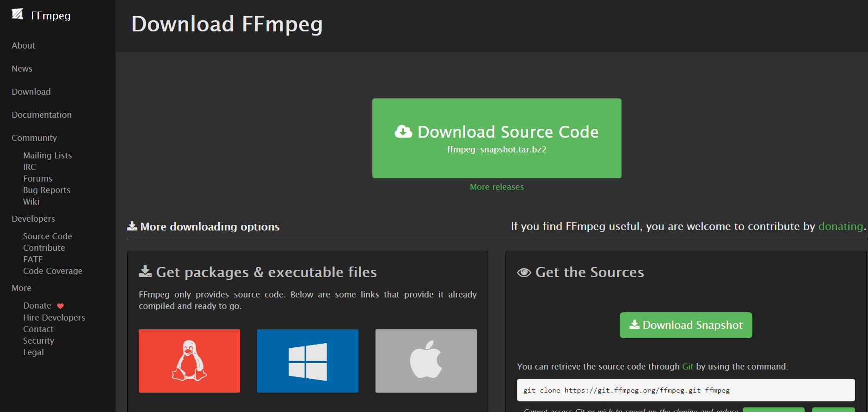Click the download icon beside Get packages
The width and height of the screenshot is (868, 412).
[x=145, y=272]
